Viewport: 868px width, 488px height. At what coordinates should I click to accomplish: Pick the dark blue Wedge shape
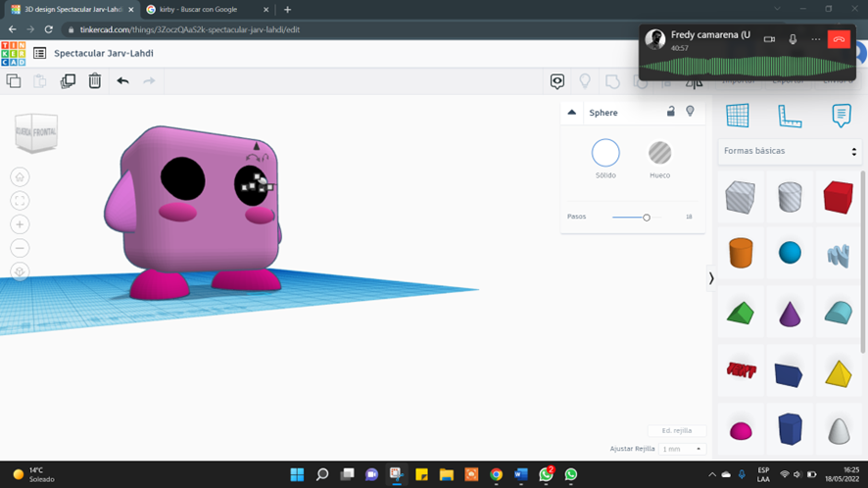[790, 374]
